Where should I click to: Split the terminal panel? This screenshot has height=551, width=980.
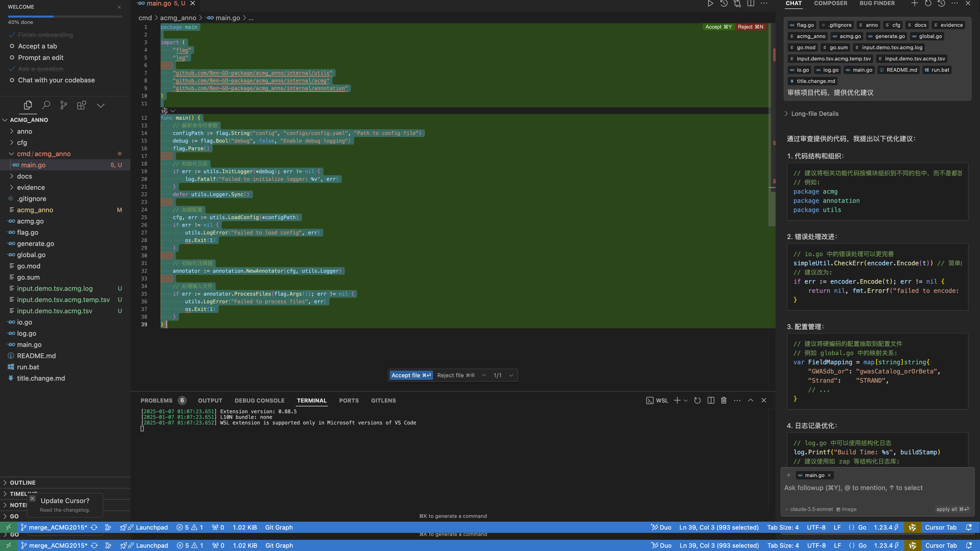pos(711,400)
